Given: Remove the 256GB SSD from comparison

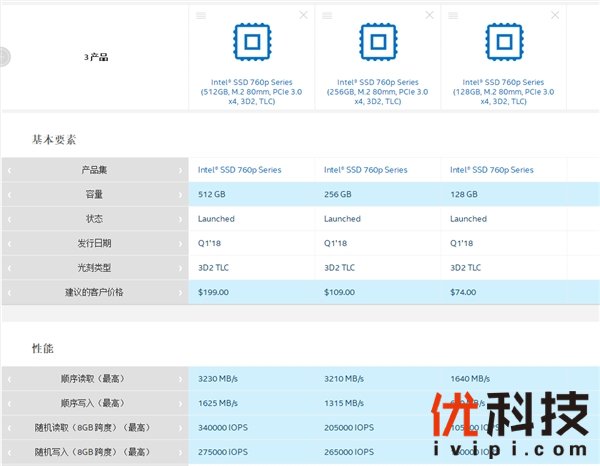Looking at the screenshot, I should point(429,15).
